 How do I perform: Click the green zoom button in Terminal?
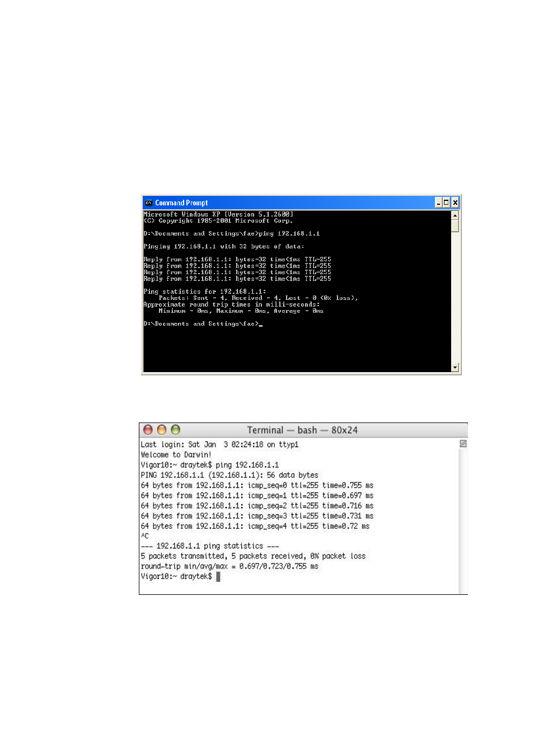coord(176,430)
